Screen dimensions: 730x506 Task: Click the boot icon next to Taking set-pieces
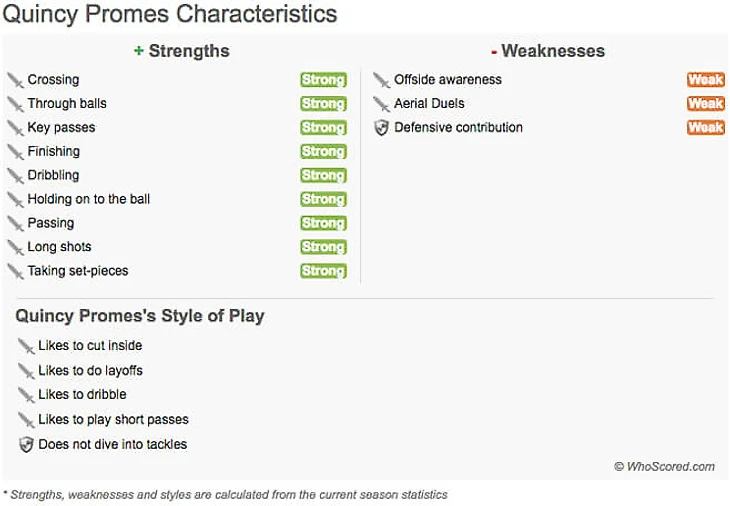point(15,271)
